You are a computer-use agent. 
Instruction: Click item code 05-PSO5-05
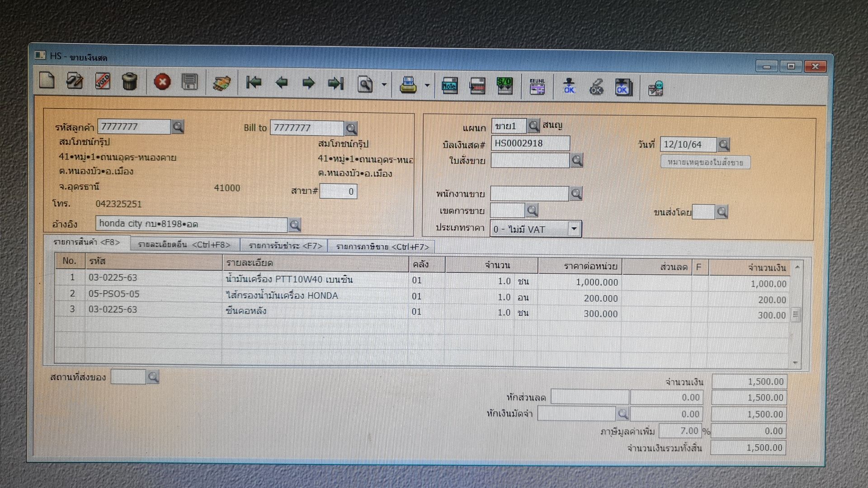114,294
